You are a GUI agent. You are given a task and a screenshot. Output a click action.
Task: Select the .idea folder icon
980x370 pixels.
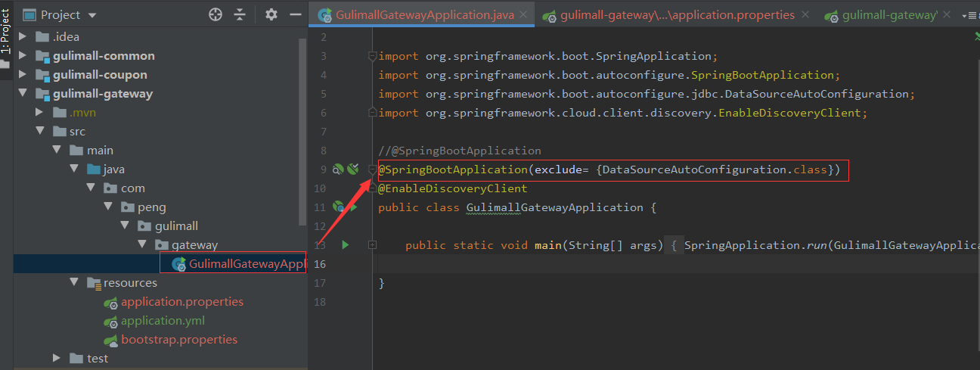coord(41,36)
